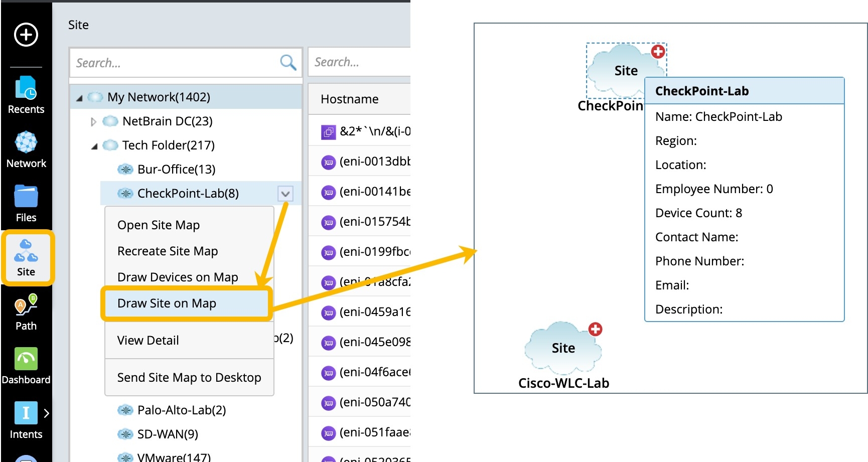Open the Network pane icon
The image size is (868, 462).
click(26, 149)
